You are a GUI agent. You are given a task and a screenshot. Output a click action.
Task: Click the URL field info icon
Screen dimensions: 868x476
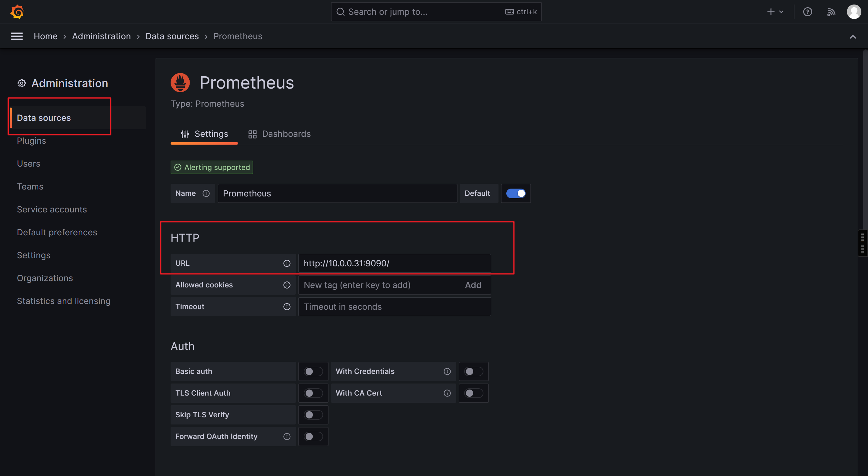(287, 263)
